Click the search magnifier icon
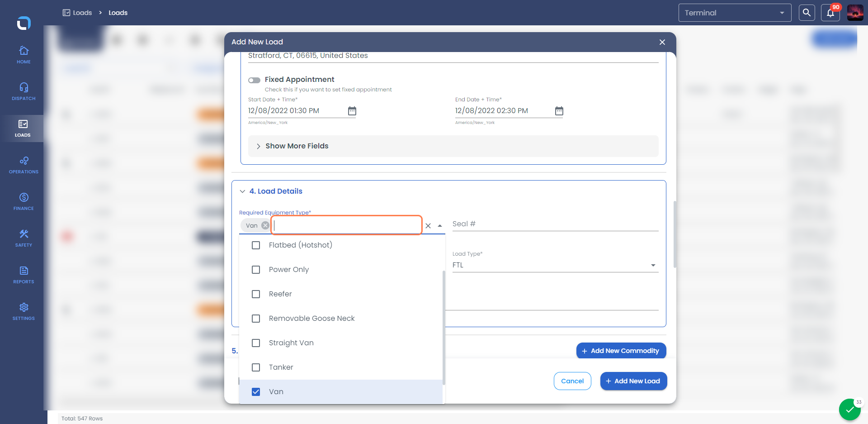 pyautogui.click(x=807, y=13)
